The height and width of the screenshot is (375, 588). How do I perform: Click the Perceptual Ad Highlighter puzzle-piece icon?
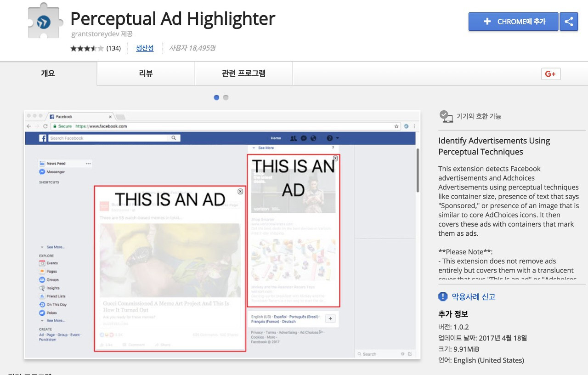(x=45, y=21)
